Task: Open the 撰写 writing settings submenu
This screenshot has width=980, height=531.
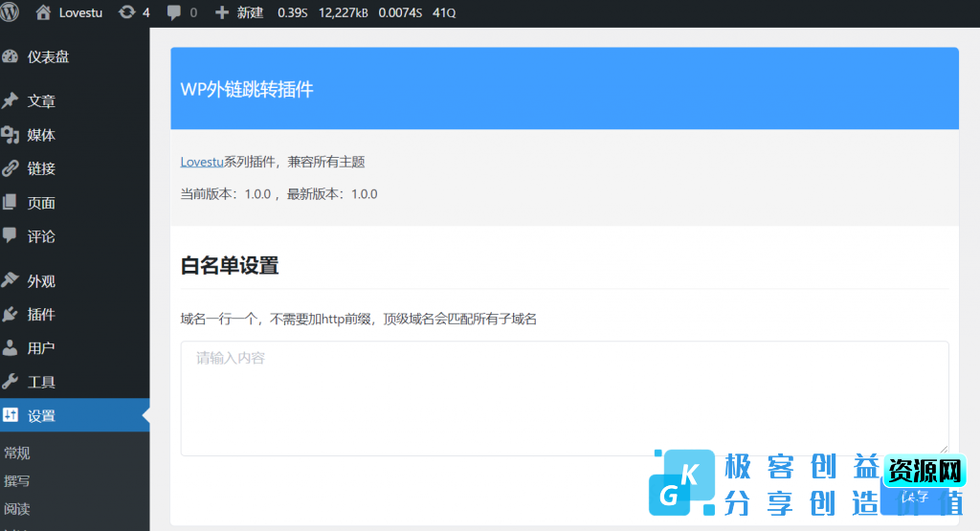Action: (x=17, y=481)
